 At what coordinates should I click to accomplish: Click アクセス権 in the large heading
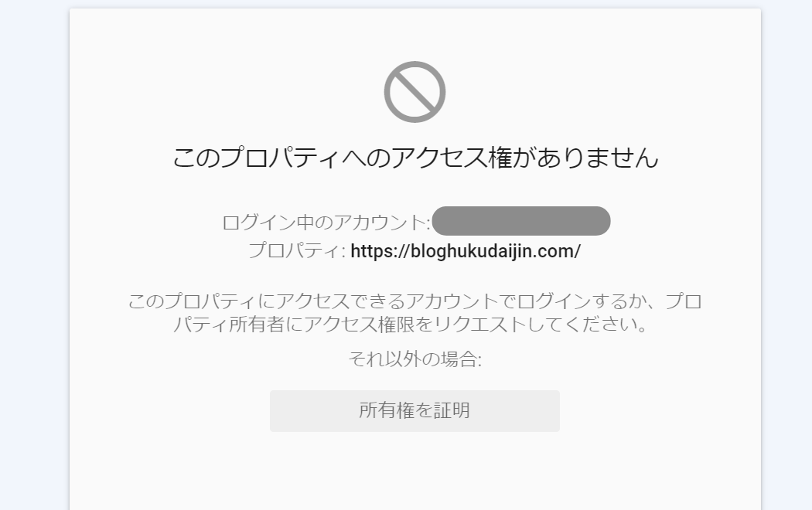pos(452,157)
